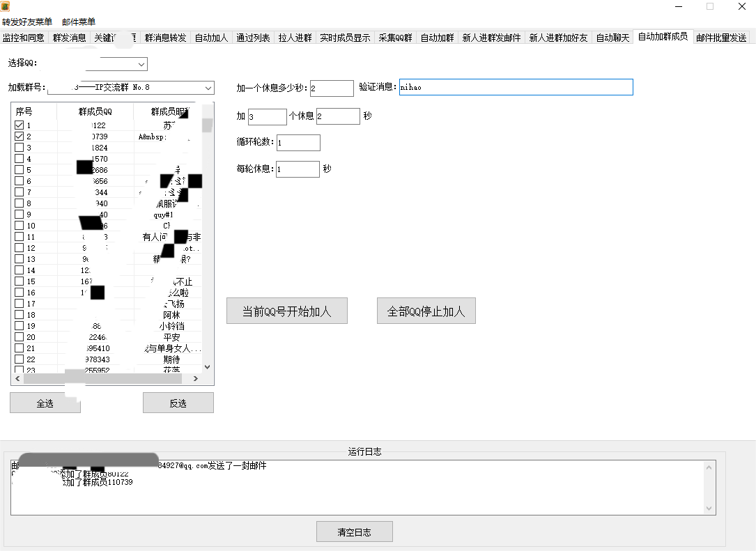
Task: Click the 清空日志 button
Action: [x=355, y=531]
